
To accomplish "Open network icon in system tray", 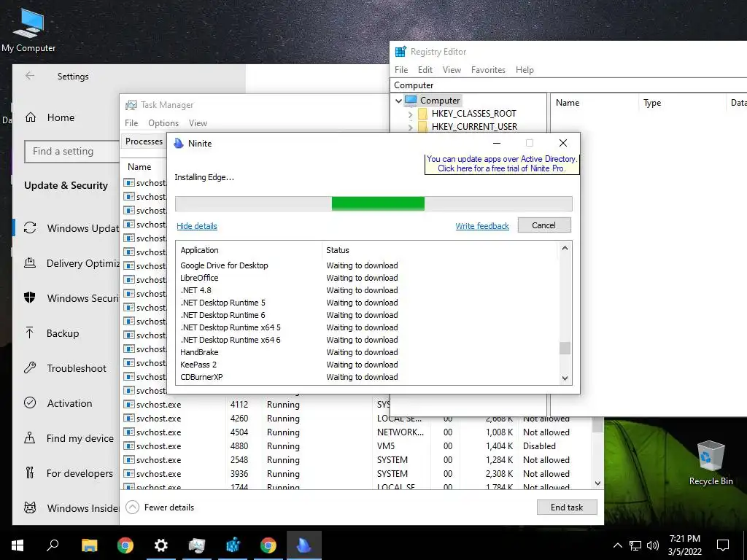I will 635,545.
